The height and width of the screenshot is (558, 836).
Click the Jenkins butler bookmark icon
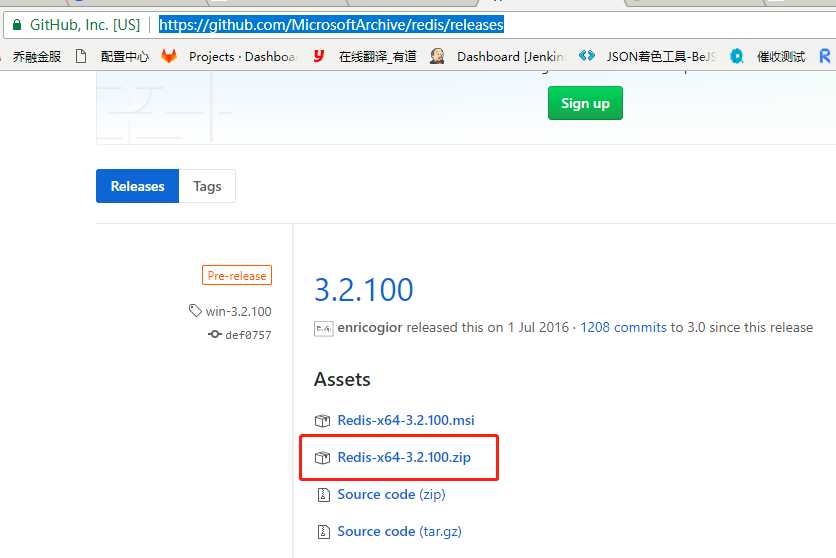coord(437,56)
